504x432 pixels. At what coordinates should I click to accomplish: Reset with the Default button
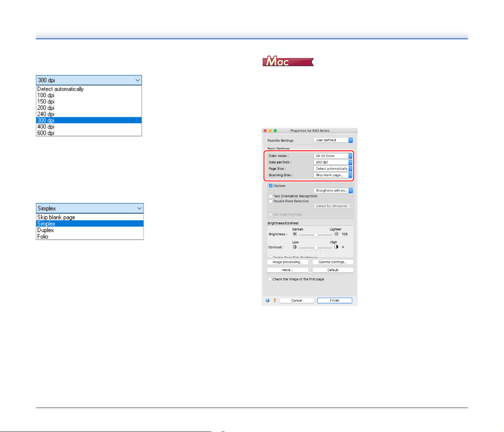click(x=333, y=270)
